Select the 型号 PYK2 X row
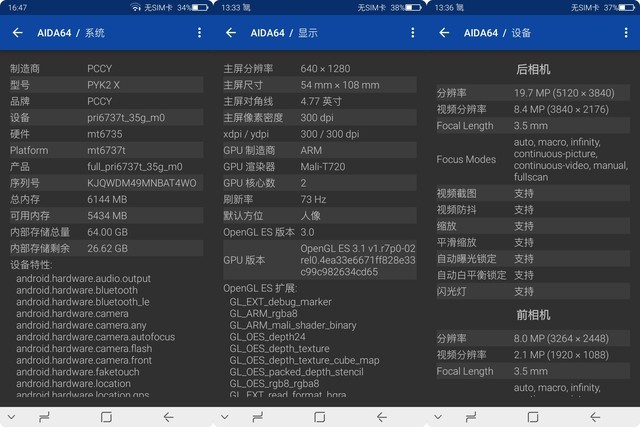The width and height of the screenshot is (640, 427). tap(106, 85)
